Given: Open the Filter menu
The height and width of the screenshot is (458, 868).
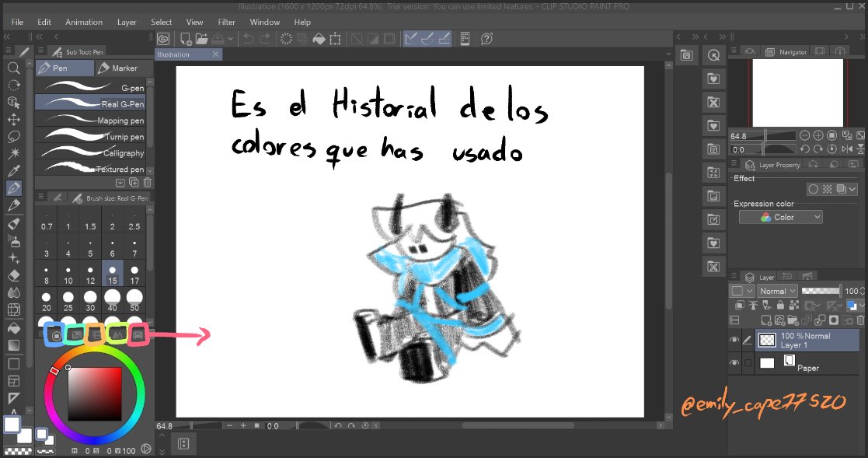Looking at the screenshot, I should point(226,22).
